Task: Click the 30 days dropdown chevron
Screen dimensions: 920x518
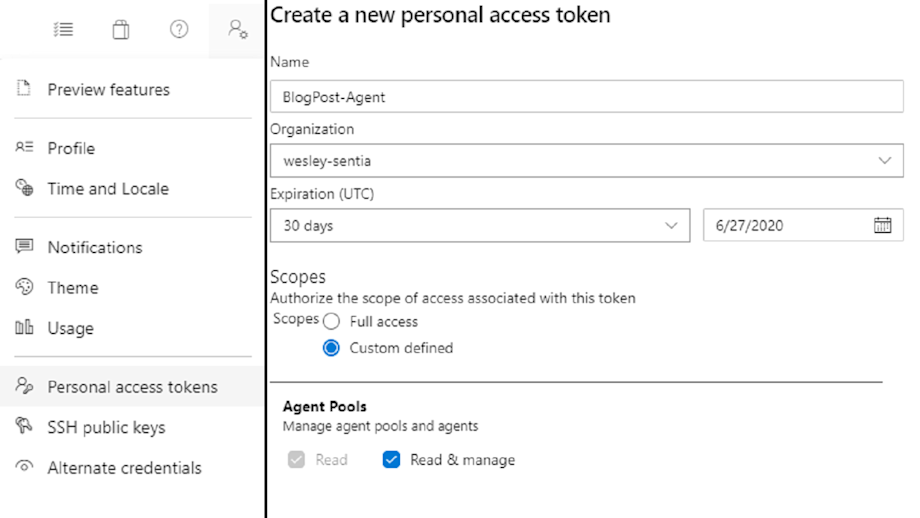Action: pos(671,225)
